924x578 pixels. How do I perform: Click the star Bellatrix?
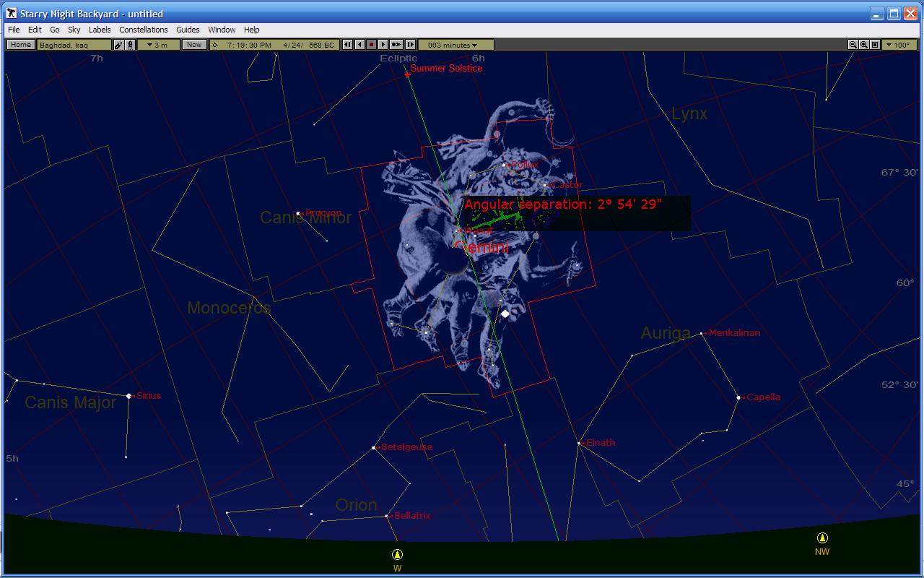(x=388, y=516)
